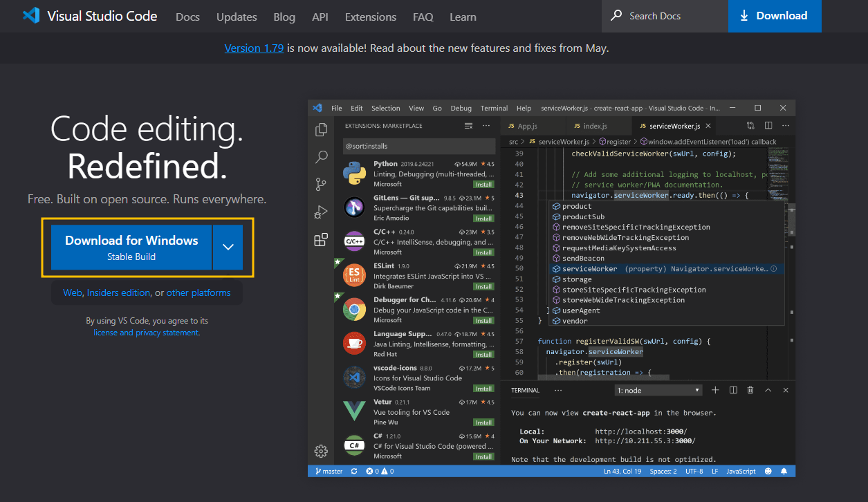868x502 pixels.
Task: Install the GitLens extension
Action: 483,219
